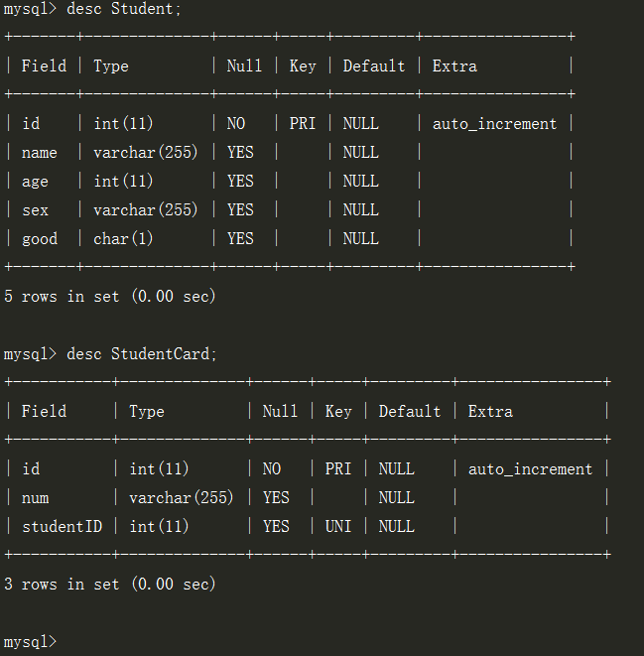The height and width of the screenshot is (656, 644).
Task: Click the 'NO' null value in StudentCard table
Action: (x=271, y=469)
